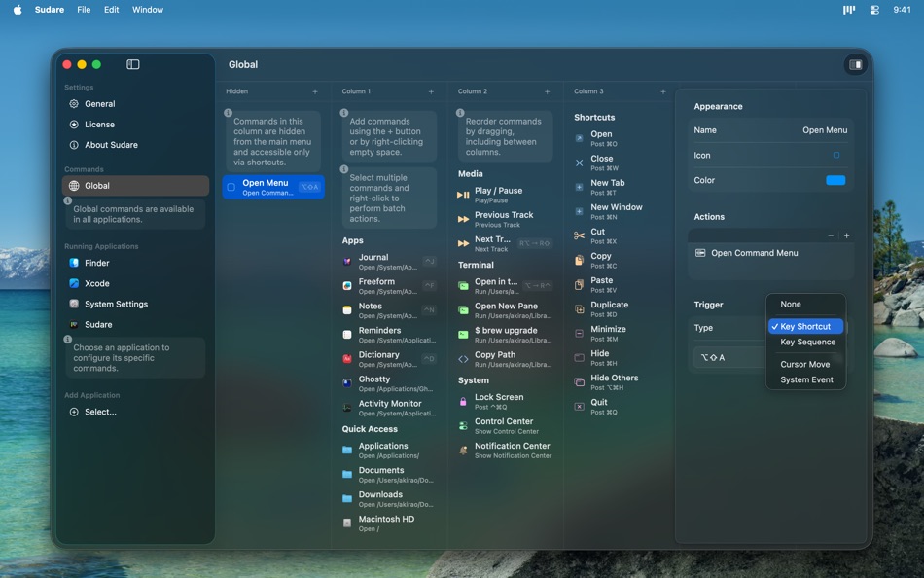The height and width of the screenshot is (578, 924).
Task: Add action with plus button in Actions
Action: pos(847,235)
